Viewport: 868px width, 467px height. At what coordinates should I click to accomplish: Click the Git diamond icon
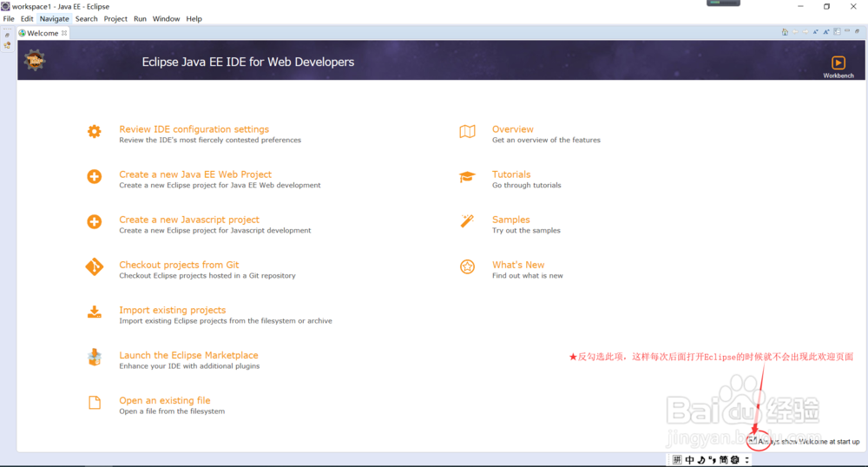click(x=94, y=266)
